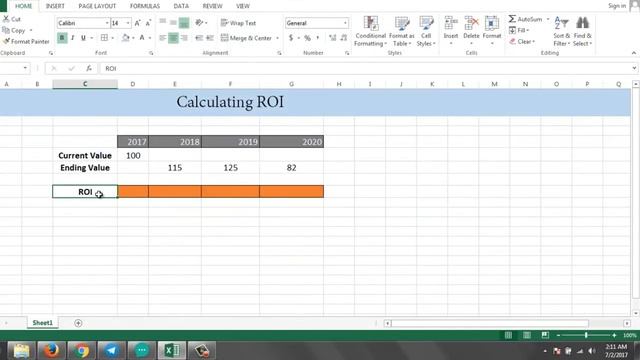Open the PAGE LAYOUT tab
This screenshot has height=360, width=640.
click(x=97, y=6)
